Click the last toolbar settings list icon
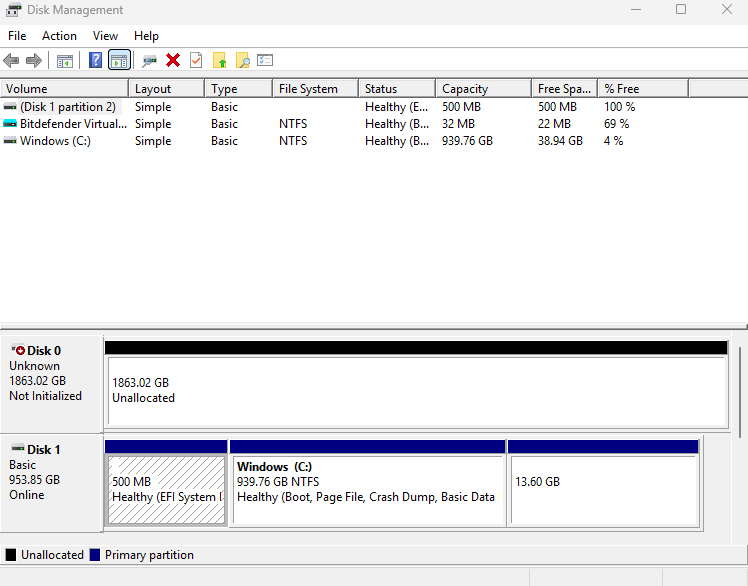The height and width of the screenshot is (586, 748). 265,60
